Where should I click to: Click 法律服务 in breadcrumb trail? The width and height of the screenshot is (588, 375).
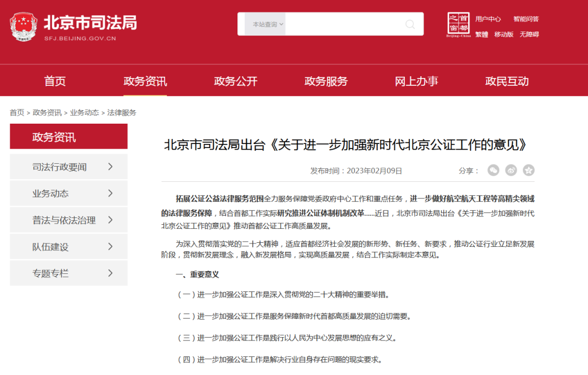(x=122, y=113)
